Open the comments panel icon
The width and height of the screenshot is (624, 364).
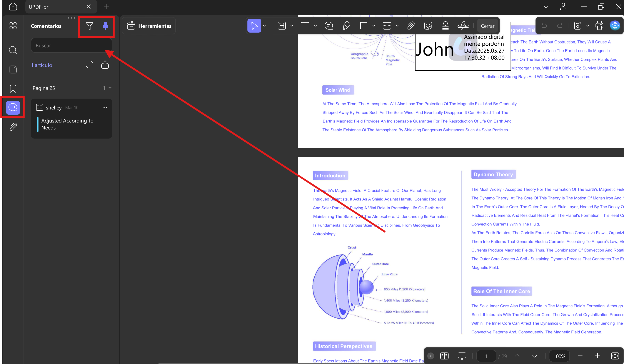click(13, 108)
